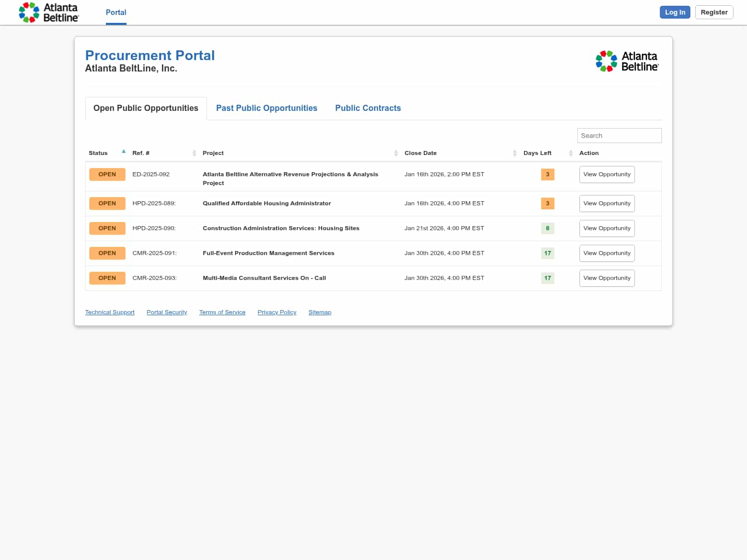
Task: Click the Portal navigation item
Action: tap(116, 12)
